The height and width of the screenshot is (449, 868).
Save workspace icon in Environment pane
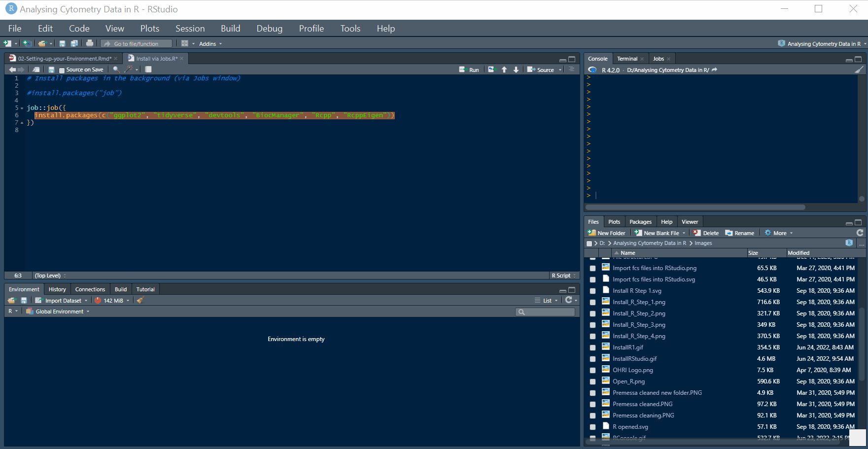[x=24, y=300]
